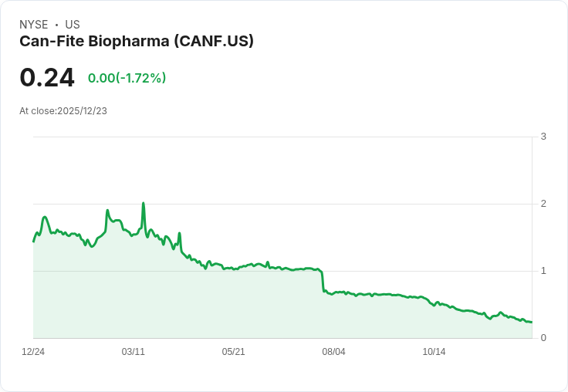Click the y-axis label 2
Image resolution: width=568 pixels, height=392 pixels.
click(x=543, y=204)
